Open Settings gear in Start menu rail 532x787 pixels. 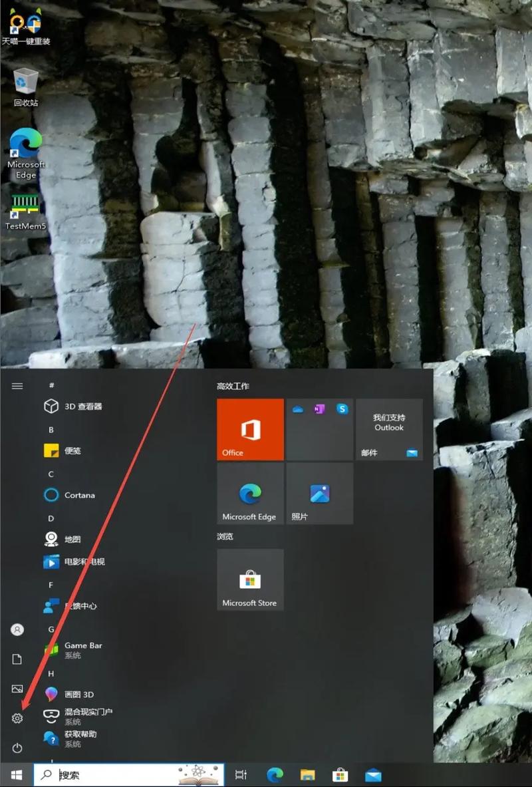click(x=17, y=718)
